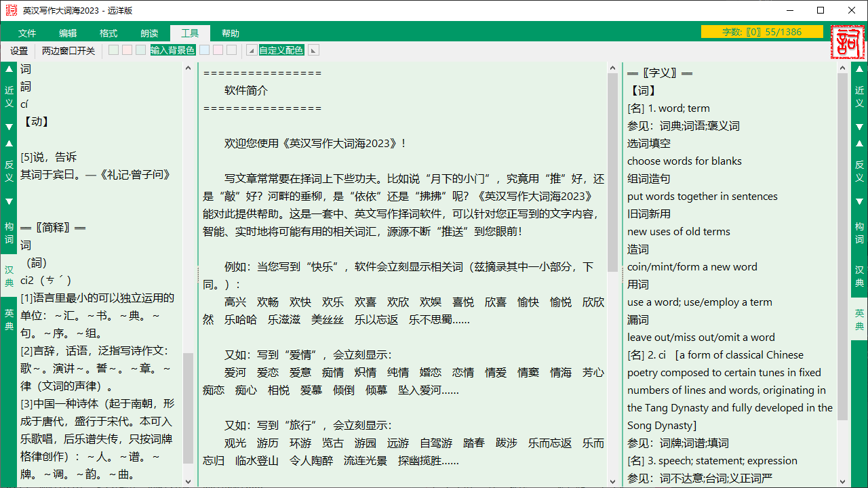
Task: Click the 输入背景色 background color button
Action: coord(174,49)
